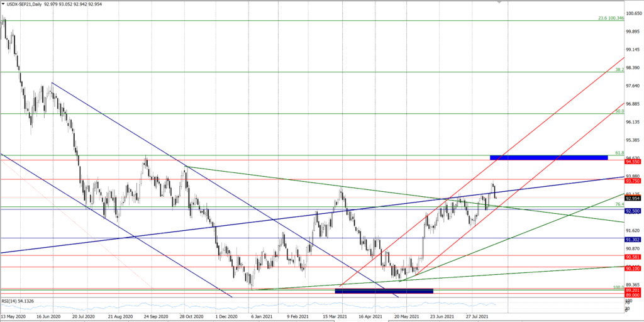The image size is (644, 322).
Task: Click the Fibonacci 50.0 level label
Action: coord(619,111)
